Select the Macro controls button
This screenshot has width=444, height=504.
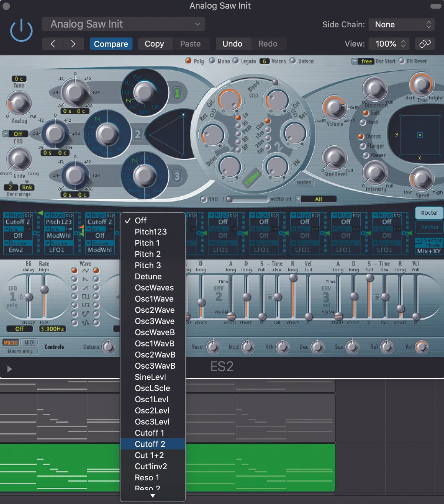point(10,342)
